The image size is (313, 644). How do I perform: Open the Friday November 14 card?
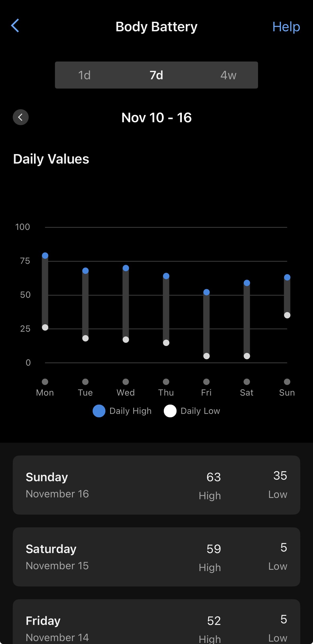click(156, 626)
